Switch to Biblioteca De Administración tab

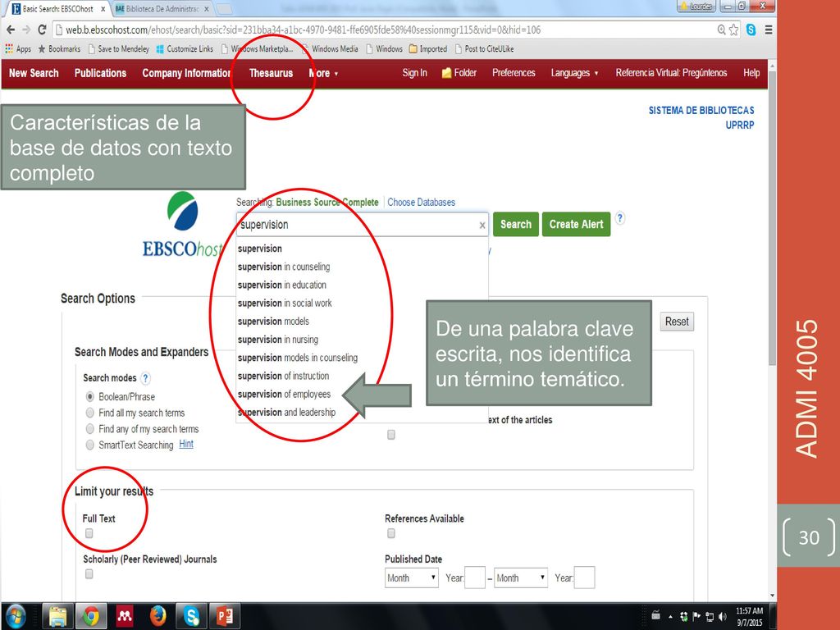162,8
